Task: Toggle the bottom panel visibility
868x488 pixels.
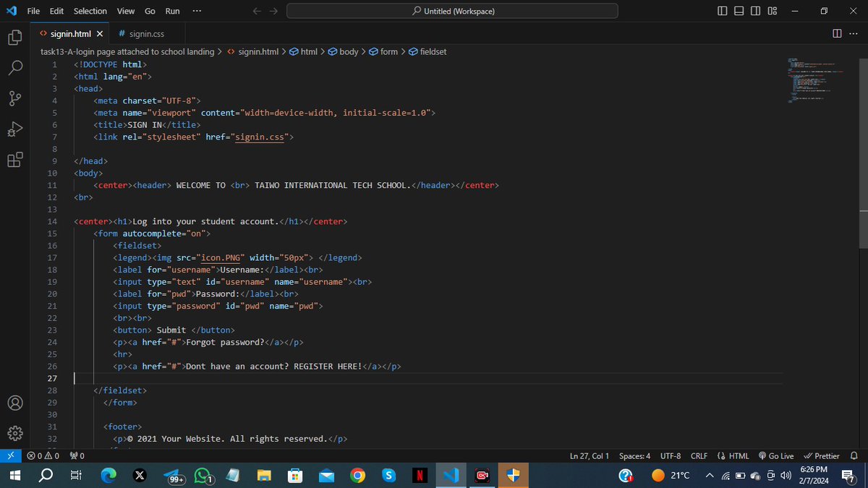Action: tap(740, 11)
